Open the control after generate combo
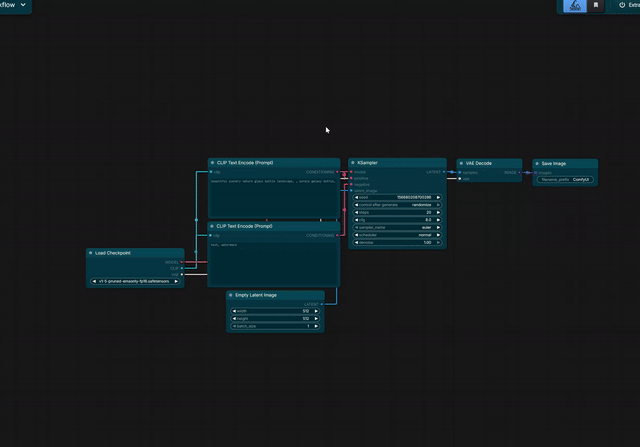 coord(397,205)
